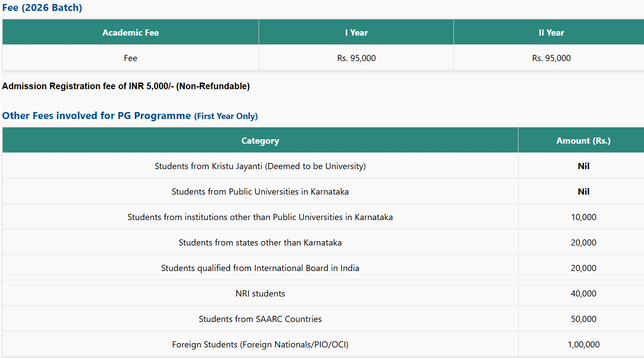Click 'Other Fees involved for PG Programme' heading
The image size is (644, 358).
tap(97, 116)
